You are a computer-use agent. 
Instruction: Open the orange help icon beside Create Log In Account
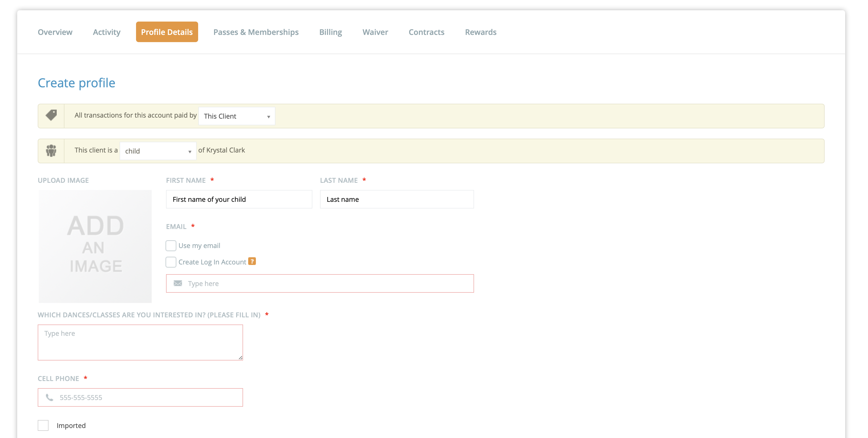click(252, 261)
